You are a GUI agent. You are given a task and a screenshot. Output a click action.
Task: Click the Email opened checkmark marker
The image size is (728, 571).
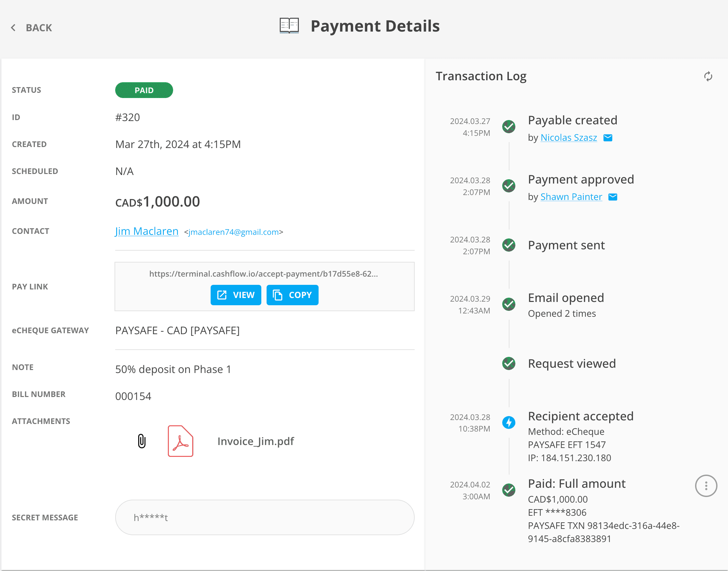tap(508, 304)
